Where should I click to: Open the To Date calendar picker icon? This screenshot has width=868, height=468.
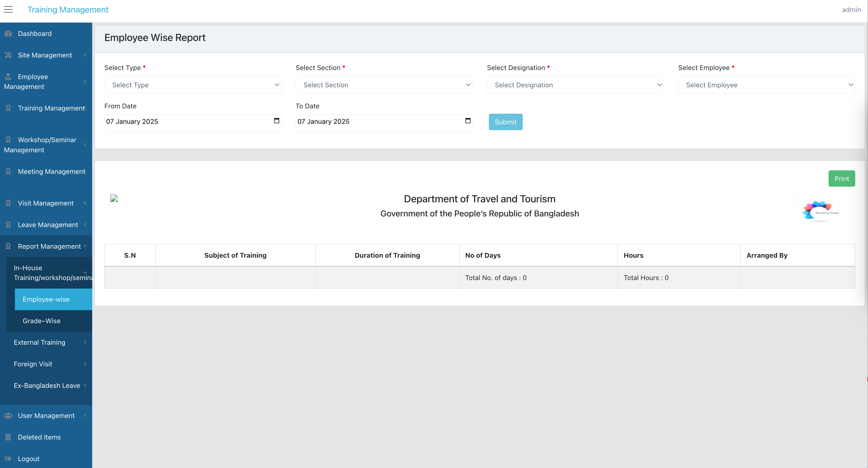click(x=468, y=121)
